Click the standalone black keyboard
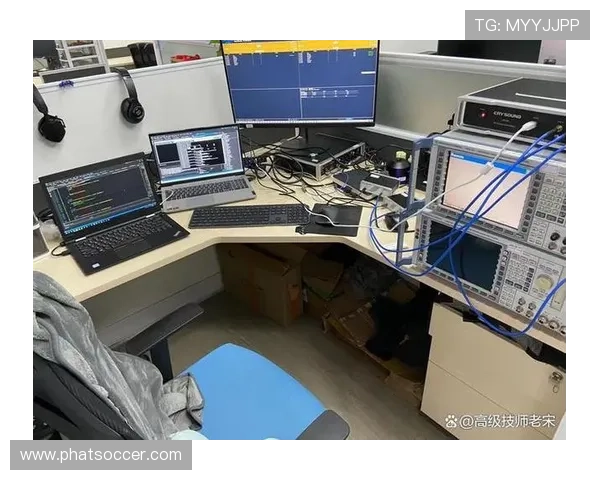Viewport: 600px width, 480px height. point(248,216)
